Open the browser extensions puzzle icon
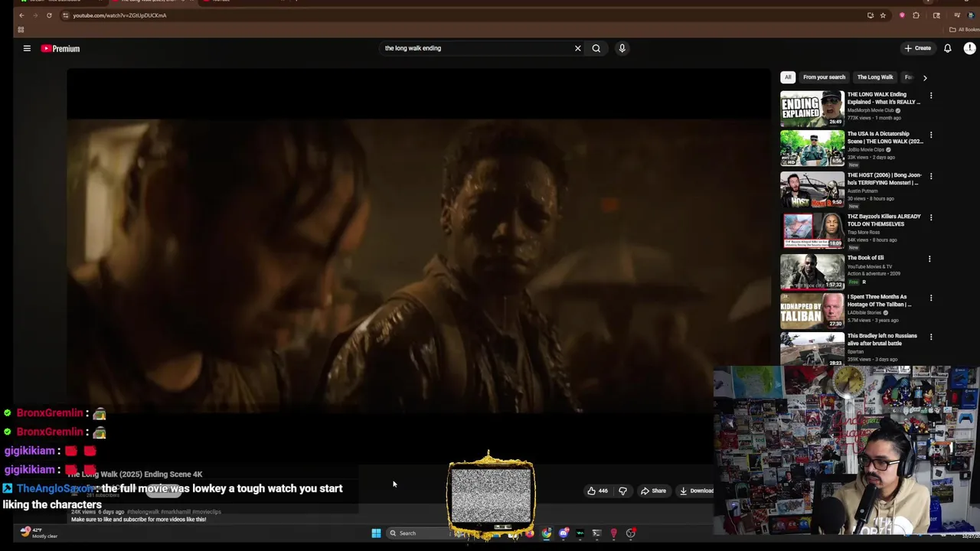This screenshot has height=551, width=980. (916, 15)
